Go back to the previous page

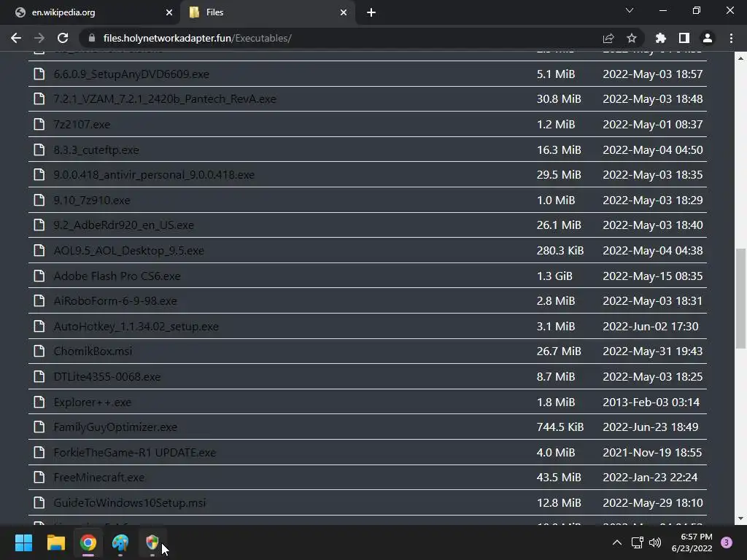16,38
